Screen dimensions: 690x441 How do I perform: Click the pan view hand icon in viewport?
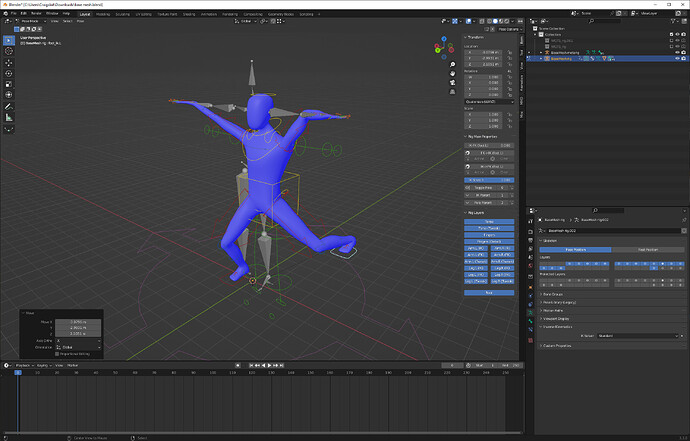452,74
